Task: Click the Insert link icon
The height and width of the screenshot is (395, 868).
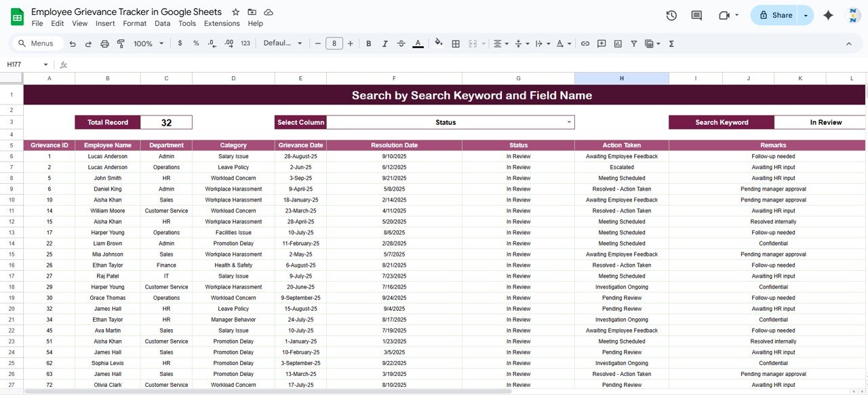Action: [x=585, y=43]
